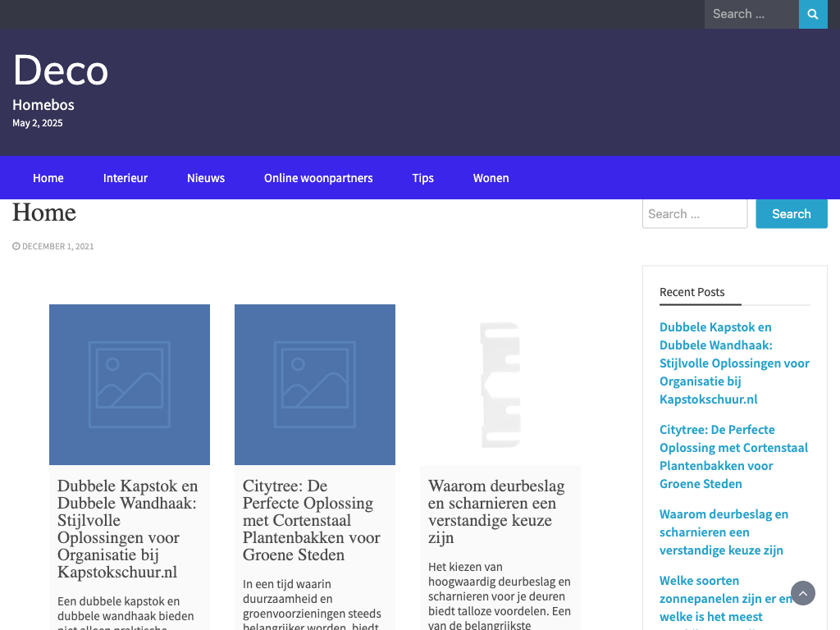
Task: Open recent post about Citytree Cortenstaal
Action: (x=733, y=456)
